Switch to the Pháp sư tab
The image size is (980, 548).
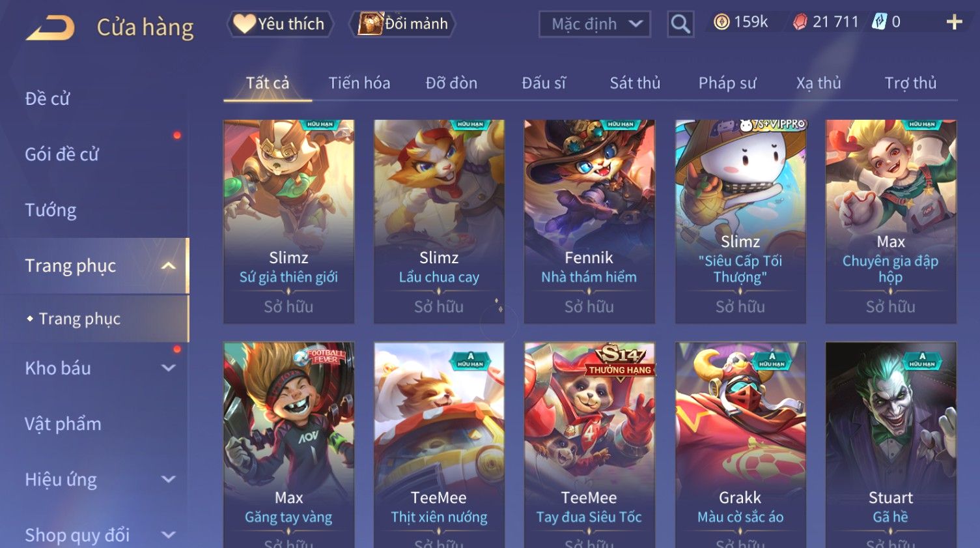coord(727,83)
